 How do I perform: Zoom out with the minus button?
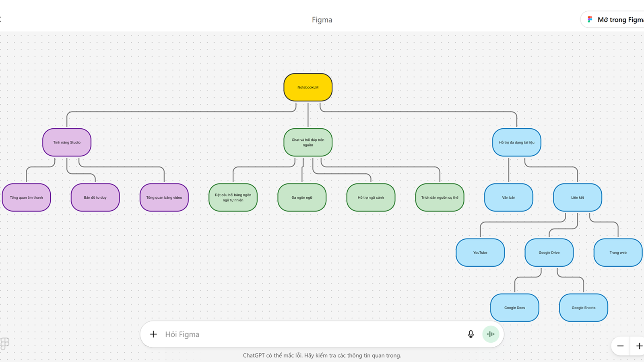click(x=620, y=346)
